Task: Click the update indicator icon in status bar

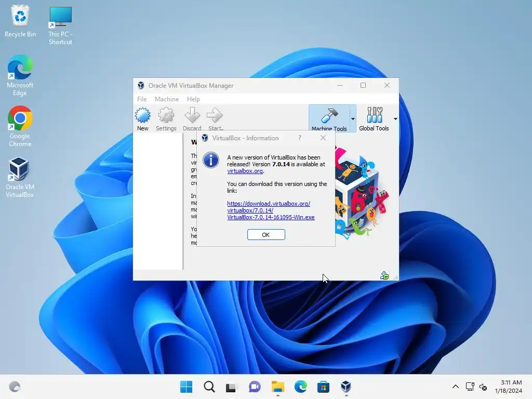Action: pyautogui.click(x=384, y=275)
